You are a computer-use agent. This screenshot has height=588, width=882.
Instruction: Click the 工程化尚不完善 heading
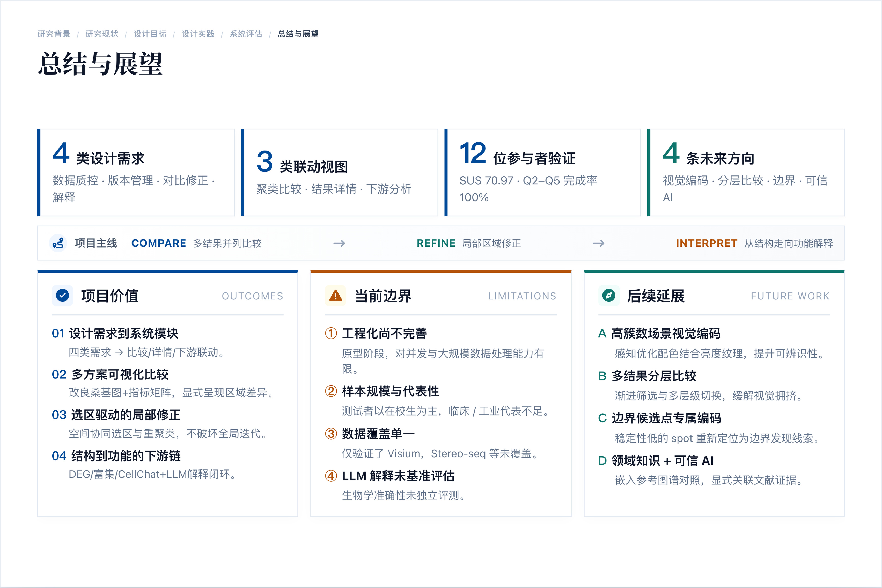coord(384,333)
